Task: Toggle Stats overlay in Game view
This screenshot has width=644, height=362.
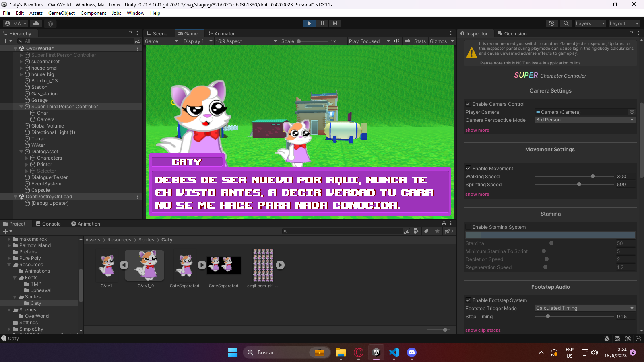Action: click(420, 41)
